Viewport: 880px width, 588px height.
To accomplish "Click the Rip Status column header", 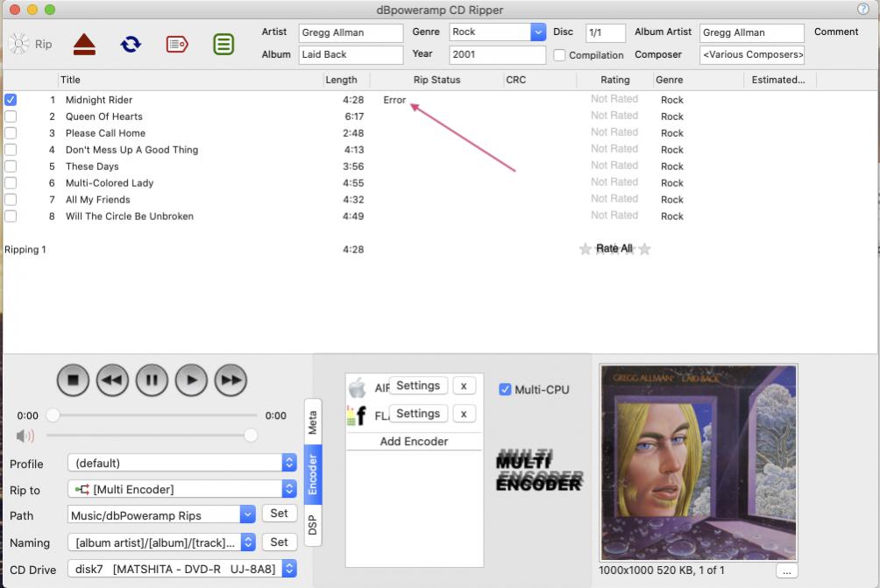I will (436, 80).
